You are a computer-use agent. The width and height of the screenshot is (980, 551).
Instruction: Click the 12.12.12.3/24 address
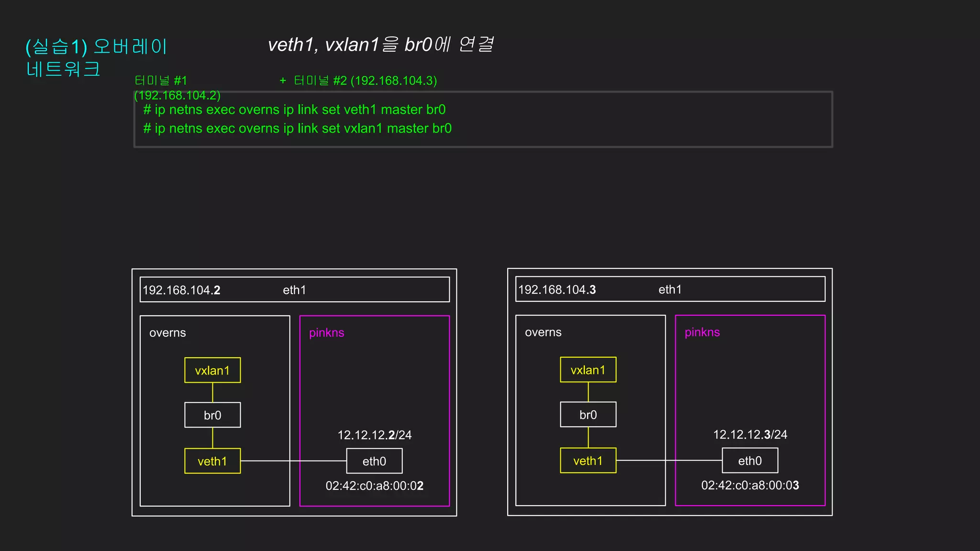[x=750, y=435]
